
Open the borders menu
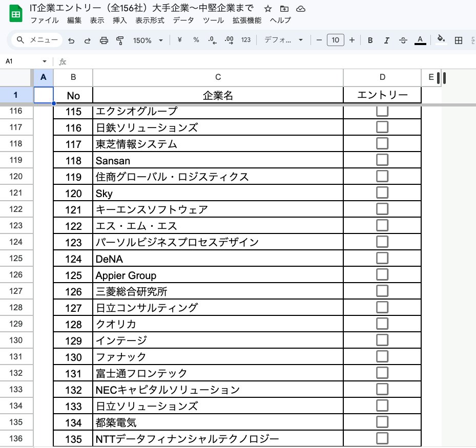pyautogui.click(x=459, y=40)
